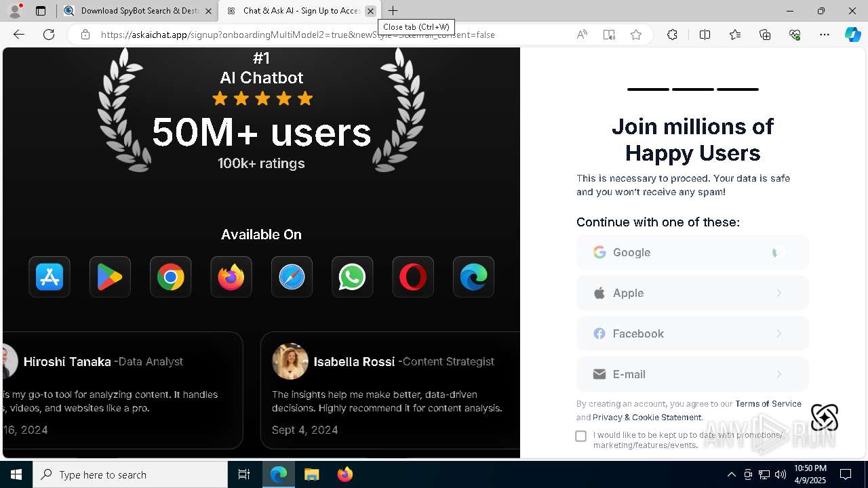Click taskbar search box
This screenshot has width=868, height=488.
[x=130, y=474]
